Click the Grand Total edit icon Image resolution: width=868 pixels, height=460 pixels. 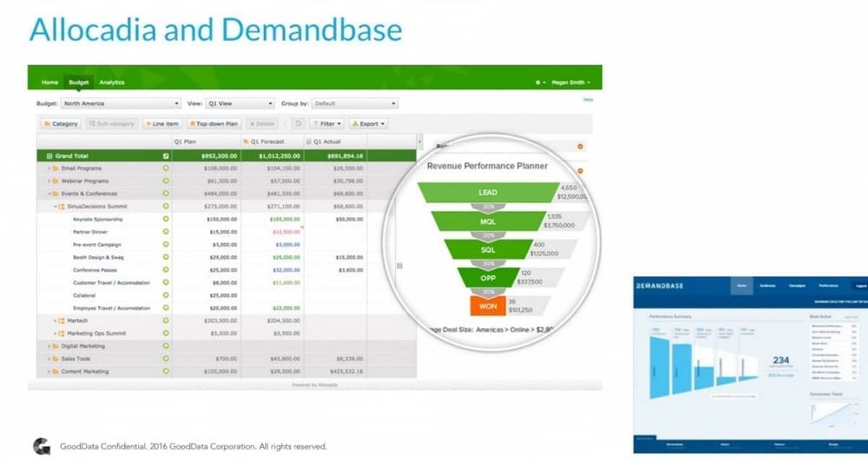[x=166, y=156]
